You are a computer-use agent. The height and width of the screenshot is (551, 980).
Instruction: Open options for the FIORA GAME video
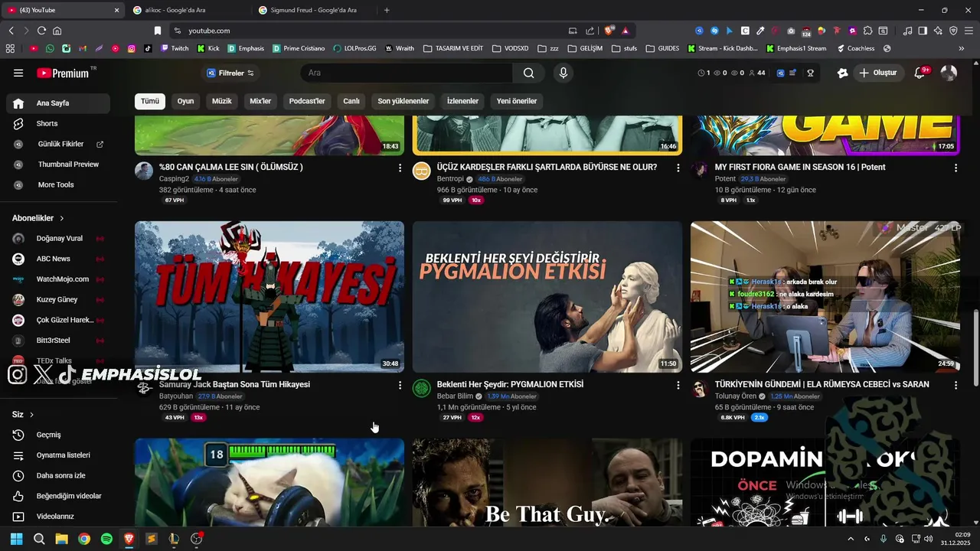tap(955, 168)
